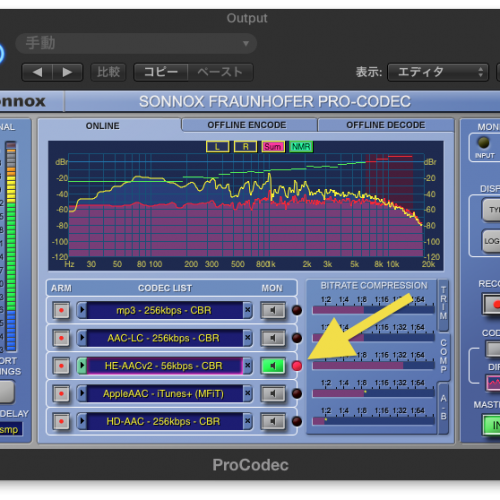The image size is (500, 500).
Task: Expand the AAC-LC codec selection arrow
Action: click(82, 338)
